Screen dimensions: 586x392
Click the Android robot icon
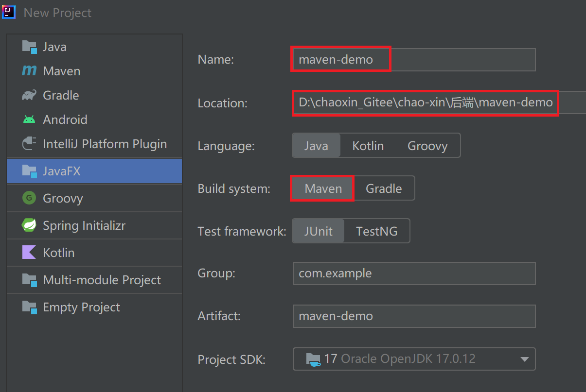29,119
